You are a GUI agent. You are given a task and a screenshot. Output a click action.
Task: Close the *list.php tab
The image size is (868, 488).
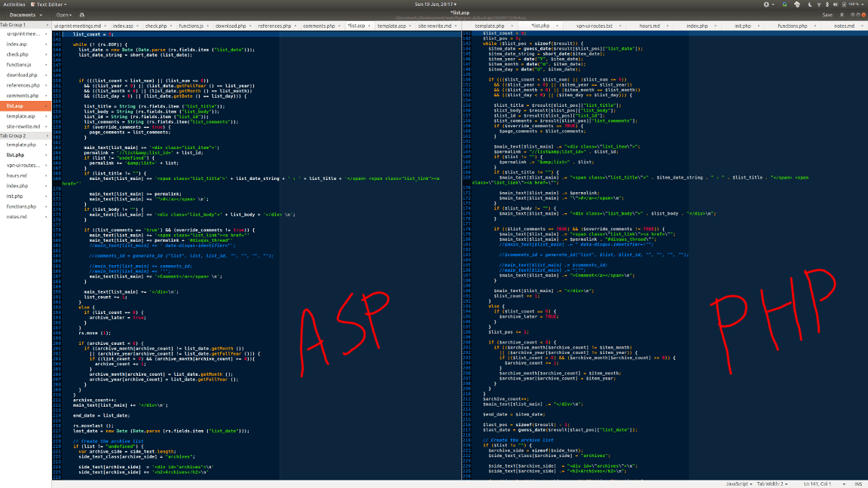(555, 26)
